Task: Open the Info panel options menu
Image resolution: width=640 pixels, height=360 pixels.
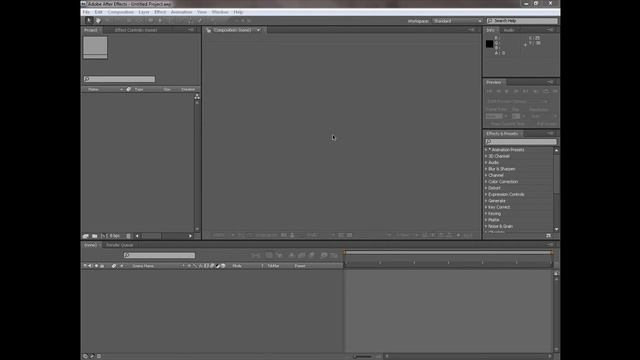Action: pyautogui.click(x=550, y=30)
